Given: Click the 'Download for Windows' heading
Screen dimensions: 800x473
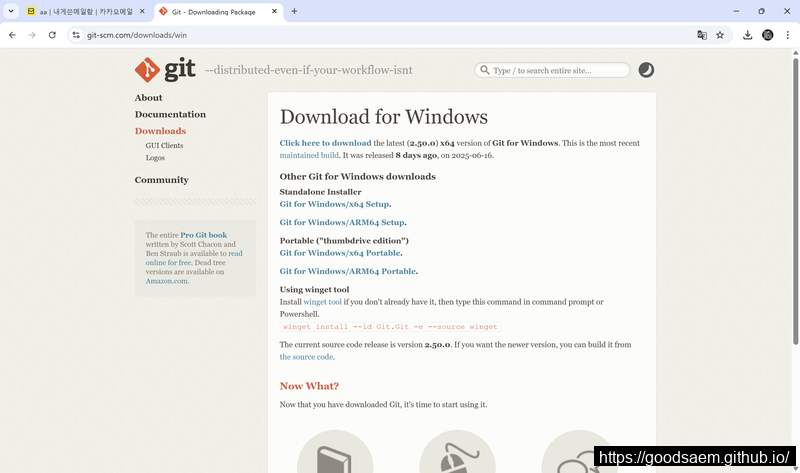Looking at the screenshot, I should click(x=384, y=117).
